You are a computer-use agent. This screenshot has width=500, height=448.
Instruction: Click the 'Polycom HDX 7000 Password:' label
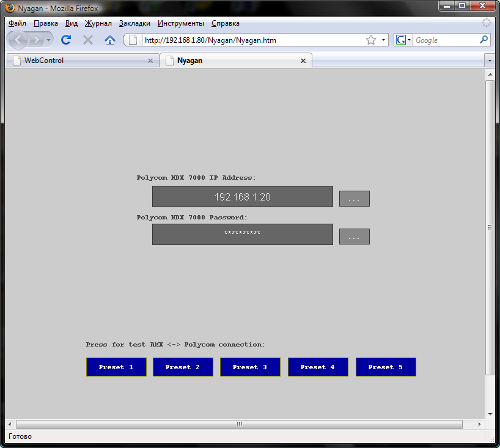pos(192,218)
